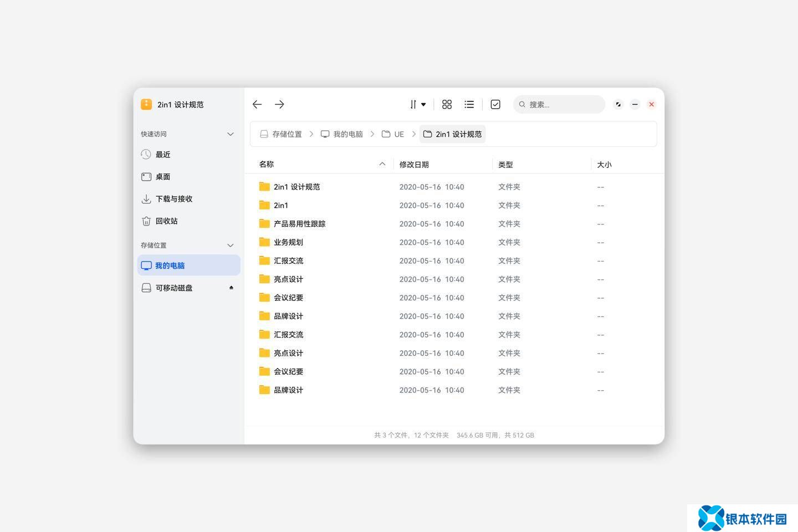798x532 pixels.
Task: Navigate to UE in breadcrumb path
Action: (393, 134)
